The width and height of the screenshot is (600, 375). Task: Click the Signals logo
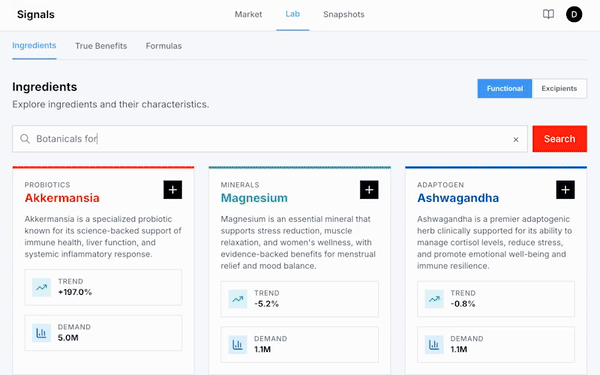click(36, 15)
